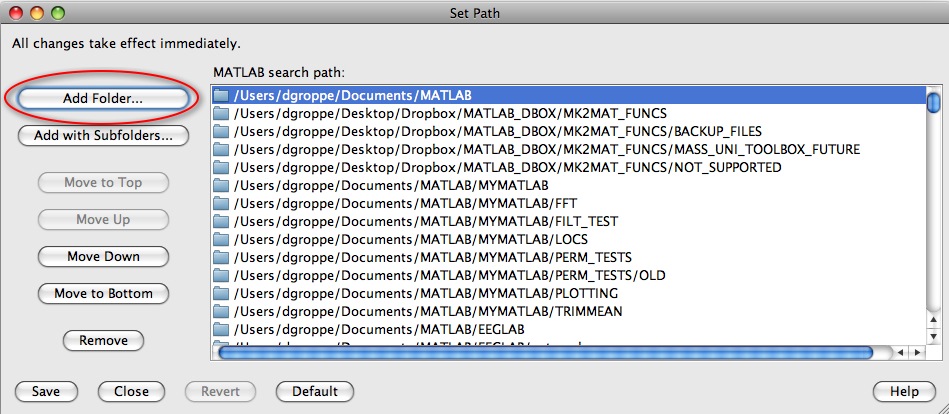Click the folder icon beside MYMATLAB/FFT
This screenshot has height=414, width=949.
[221, 204]
